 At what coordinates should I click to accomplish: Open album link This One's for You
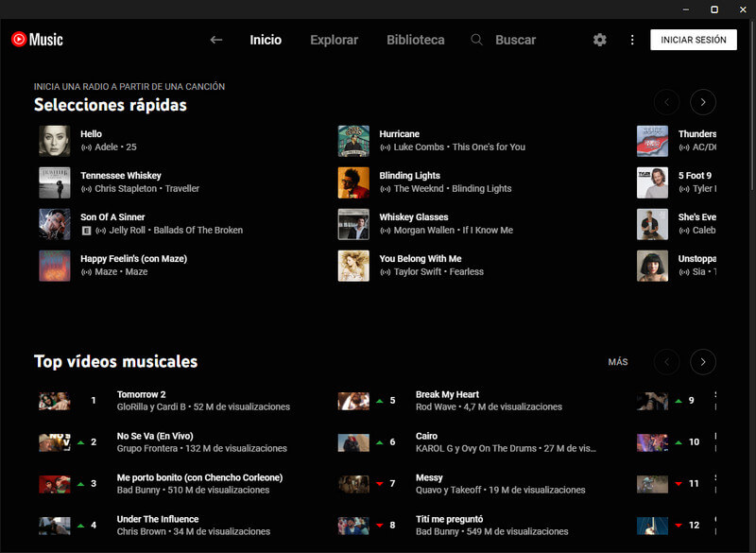489,147
